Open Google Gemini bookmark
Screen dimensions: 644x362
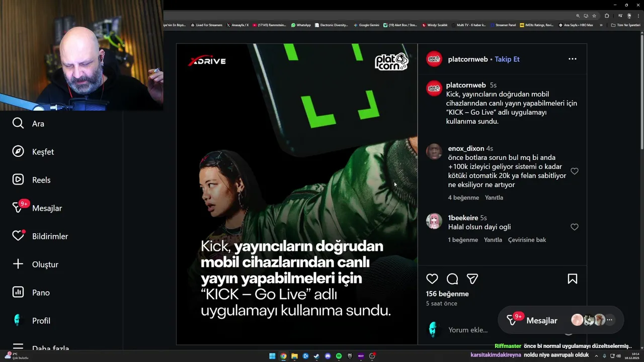click(x=366, y=25)
